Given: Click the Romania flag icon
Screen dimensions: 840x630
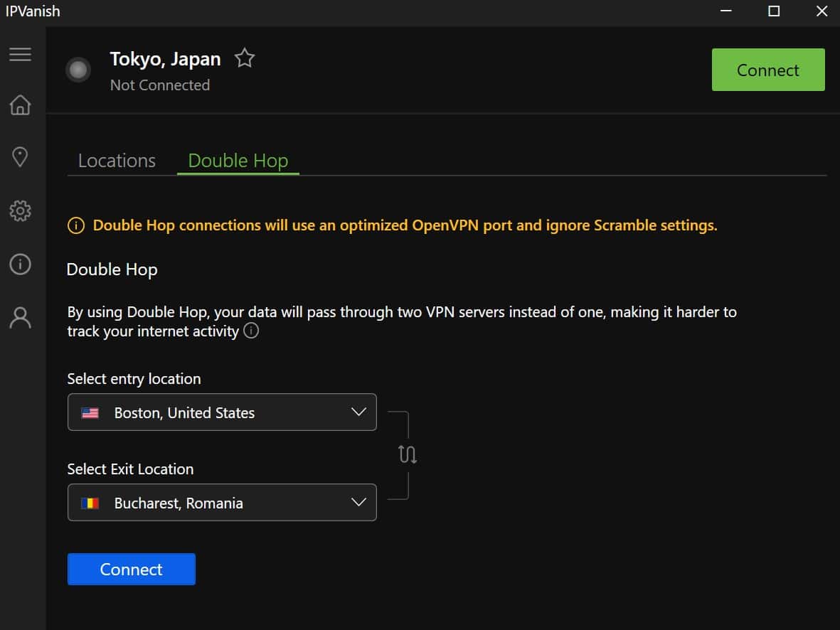Looking at the screenshot, I should tap(90, 503).
